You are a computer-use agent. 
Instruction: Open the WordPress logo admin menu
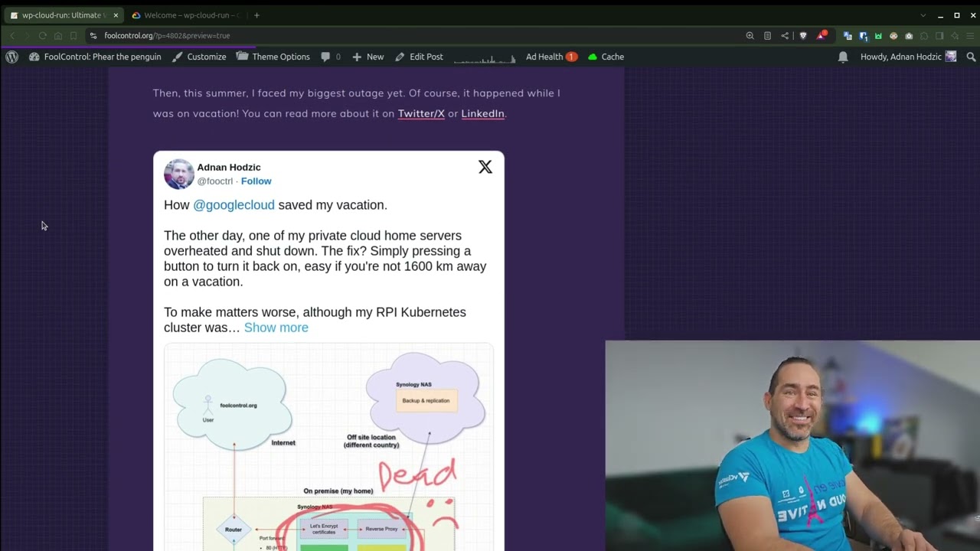11,57
